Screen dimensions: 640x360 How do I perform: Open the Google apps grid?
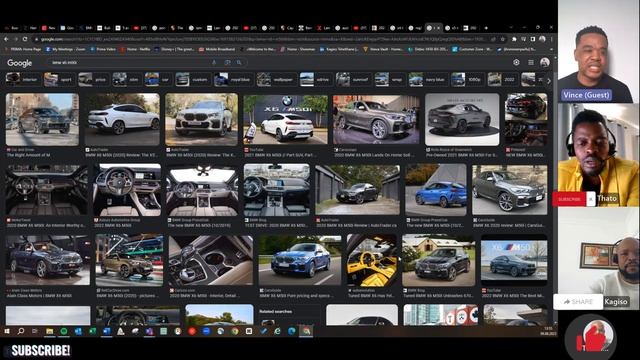tap(531, 62)
